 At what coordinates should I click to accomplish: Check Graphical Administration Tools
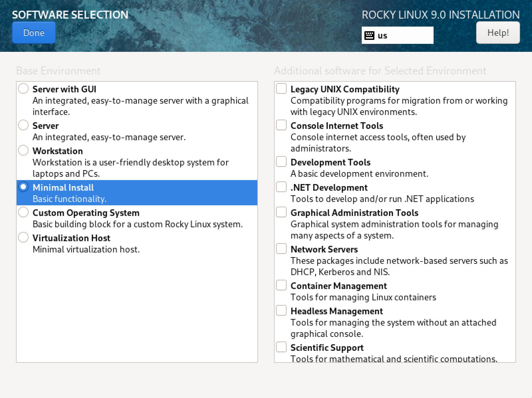pos(281,212)
